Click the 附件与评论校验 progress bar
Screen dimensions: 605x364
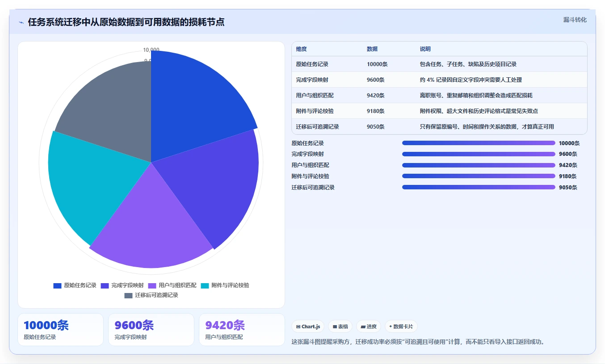click(479, 176)
